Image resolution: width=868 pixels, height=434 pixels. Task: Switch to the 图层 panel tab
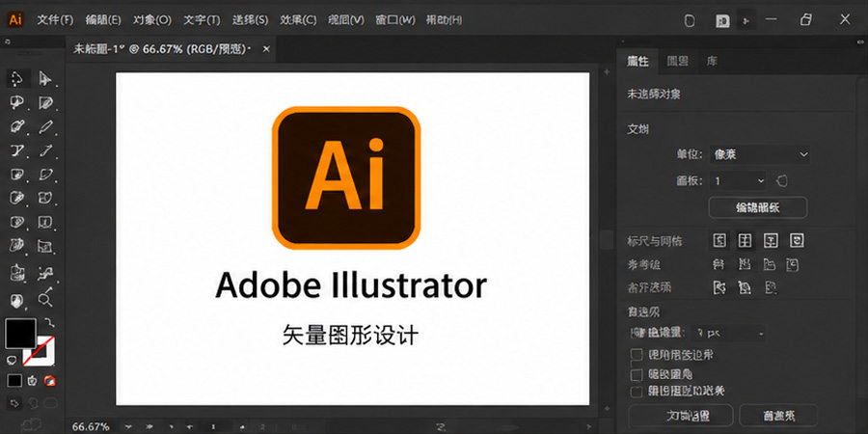[678, 62]
